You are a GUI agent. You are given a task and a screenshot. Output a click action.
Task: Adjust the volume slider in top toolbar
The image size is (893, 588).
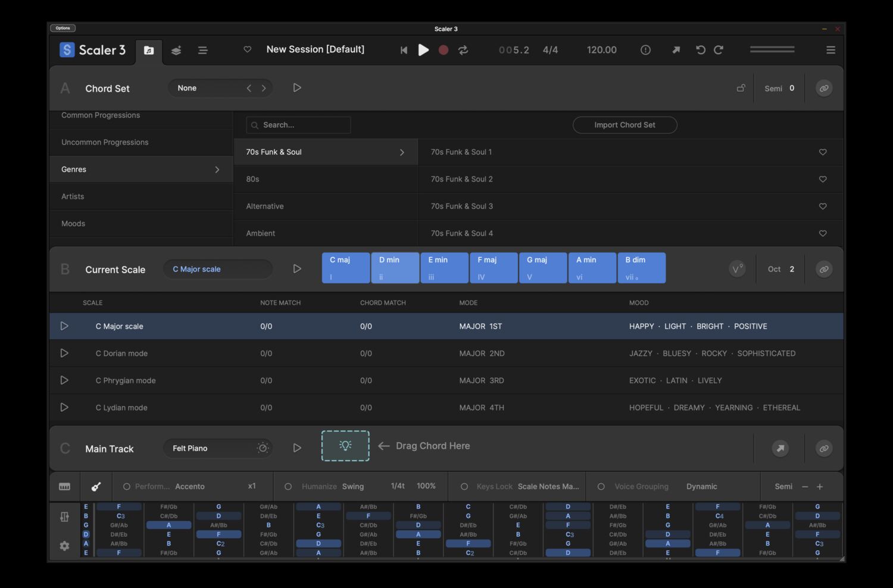[x=772, y=50]
